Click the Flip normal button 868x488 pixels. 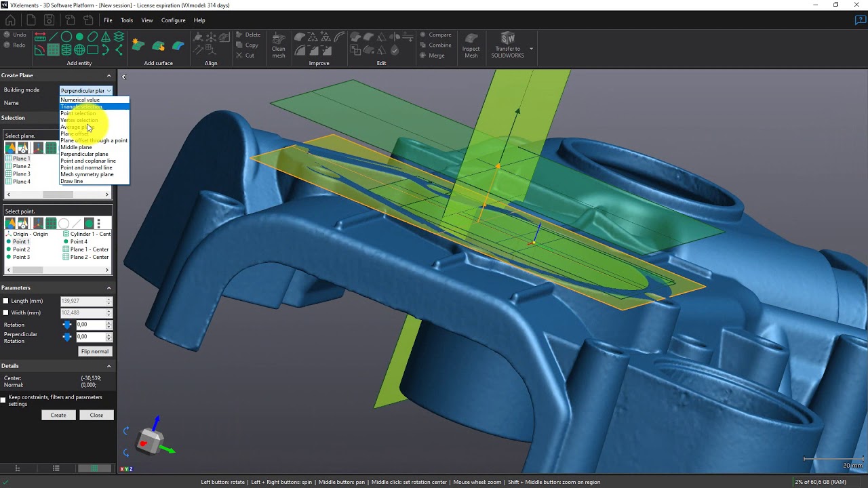(94, 351)
